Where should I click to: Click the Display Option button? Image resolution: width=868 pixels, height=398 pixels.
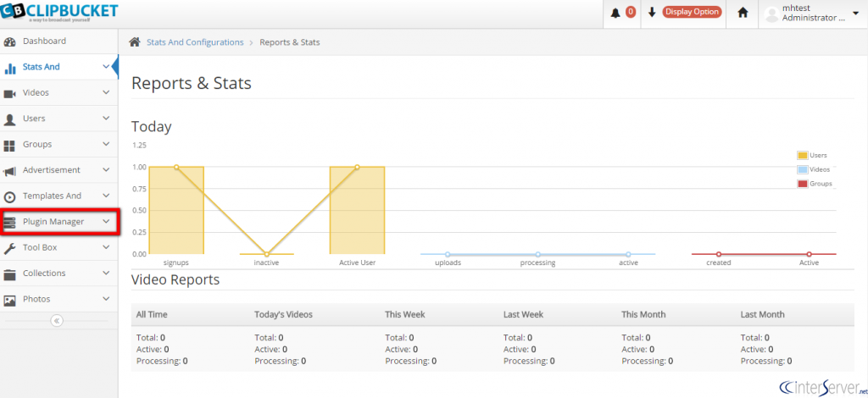click(692, 12)
